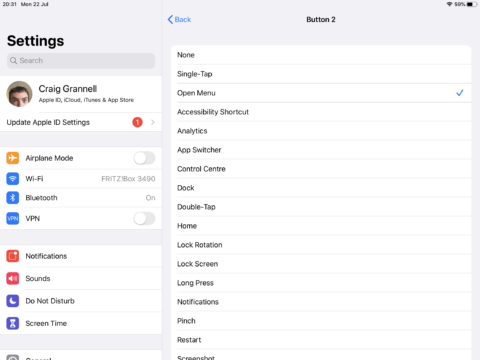Viewport: 480px width, 360px height.
Task: Open Bluetooth settings showing On
Action: pyautogui.click(x=81, y=198)
